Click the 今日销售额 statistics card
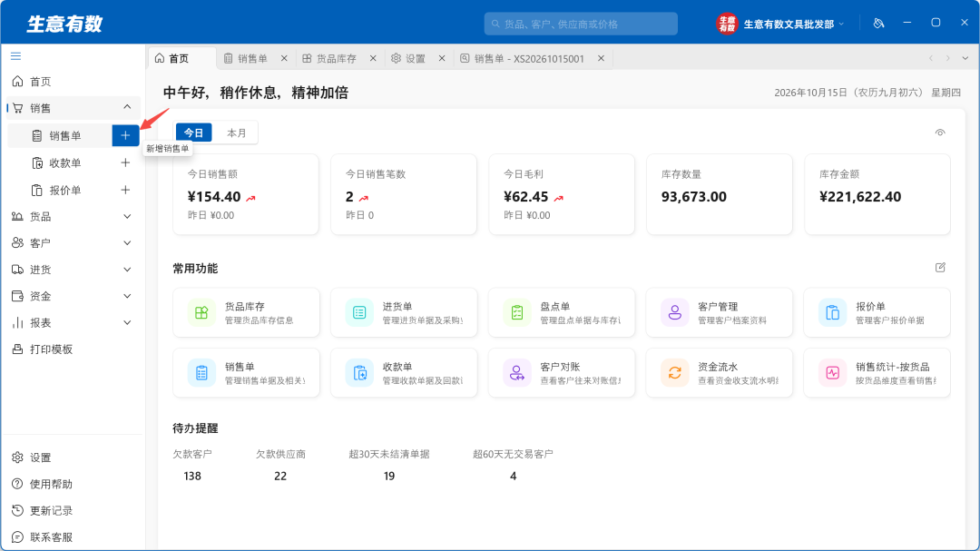Screen dimensions: 980x551 (246, 194)
